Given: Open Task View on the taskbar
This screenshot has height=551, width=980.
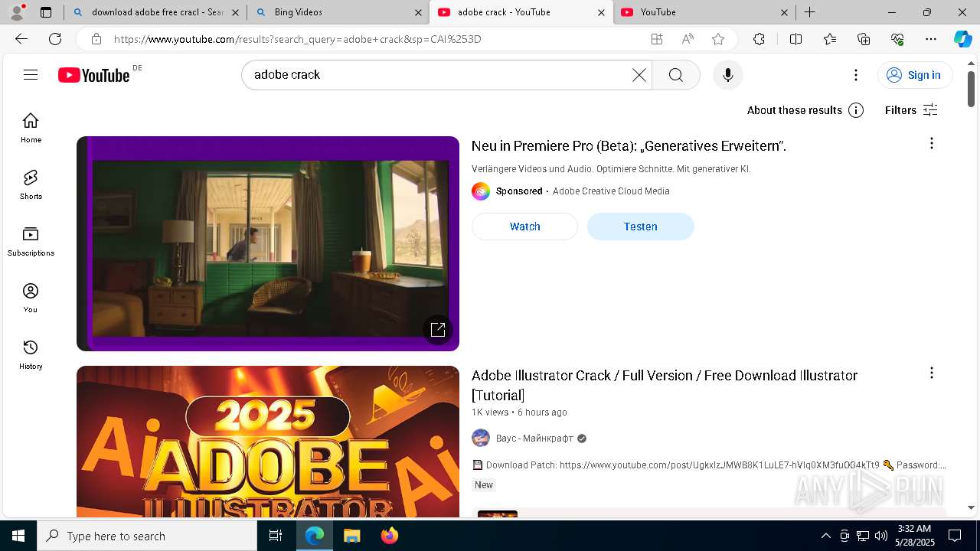Looking at the screenshot, I should point(276,536).
